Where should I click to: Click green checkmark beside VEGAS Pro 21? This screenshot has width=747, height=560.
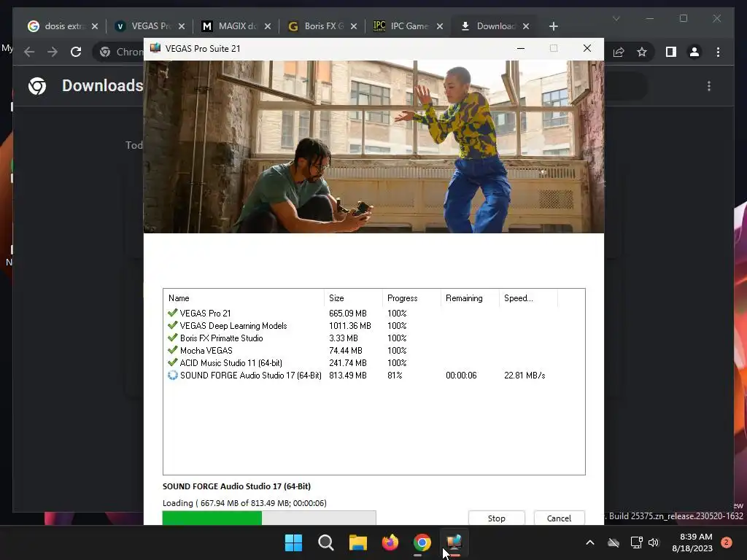point(172,313)
